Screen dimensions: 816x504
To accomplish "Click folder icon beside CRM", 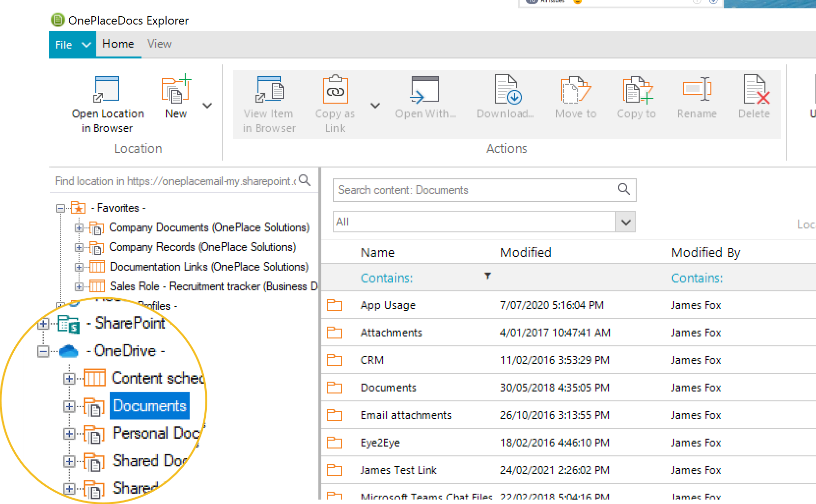I will point(335,360).
